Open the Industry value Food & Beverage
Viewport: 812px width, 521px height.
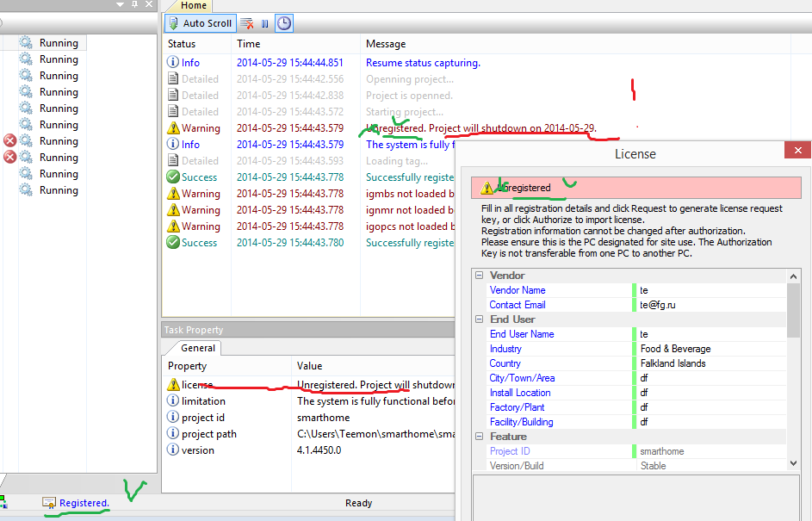(x=711, y=349)
